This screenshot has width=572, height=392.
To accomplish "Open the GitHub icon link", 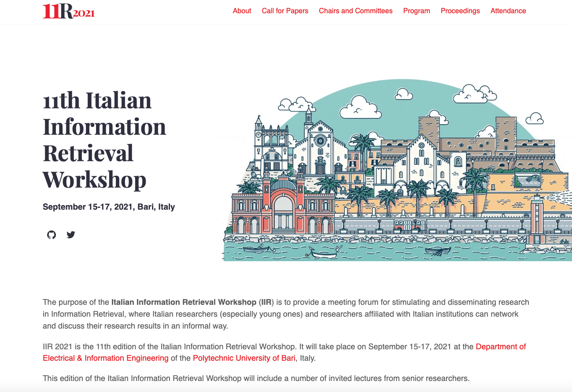I will [52, 235].
